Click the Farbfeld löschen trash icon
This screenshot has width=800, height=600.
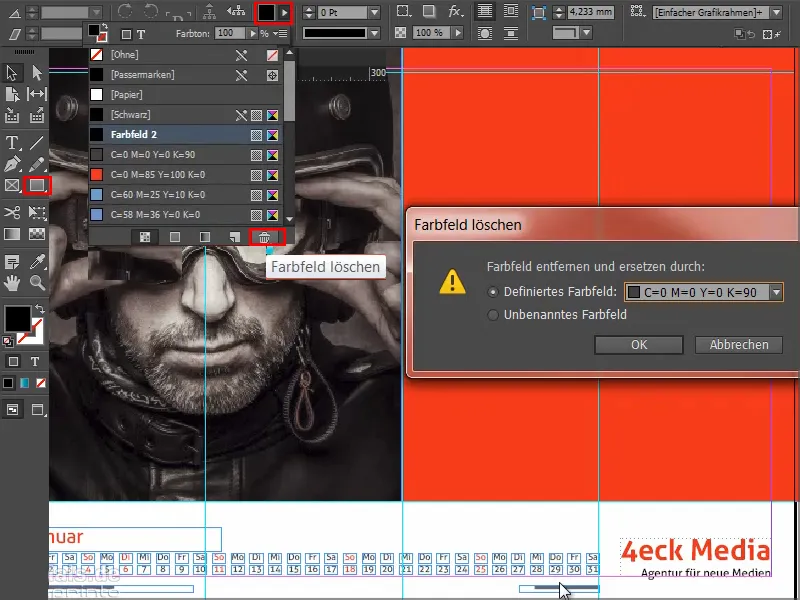point(264,237)
